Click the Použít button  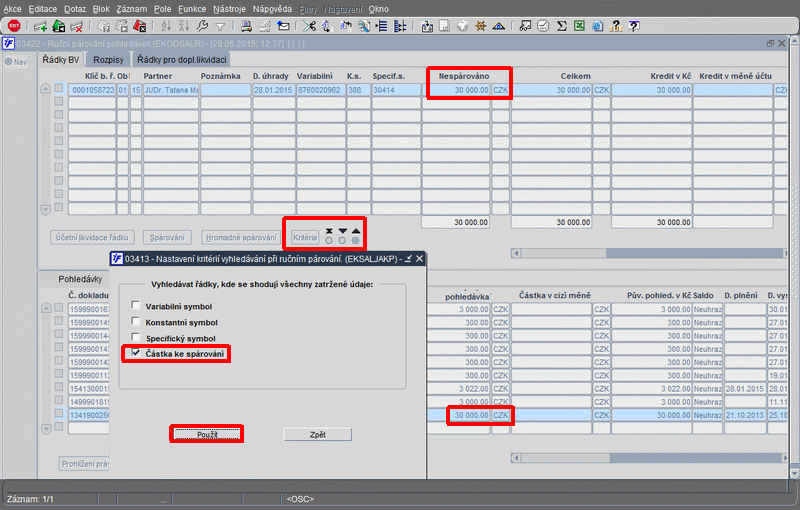pos(207,435)
